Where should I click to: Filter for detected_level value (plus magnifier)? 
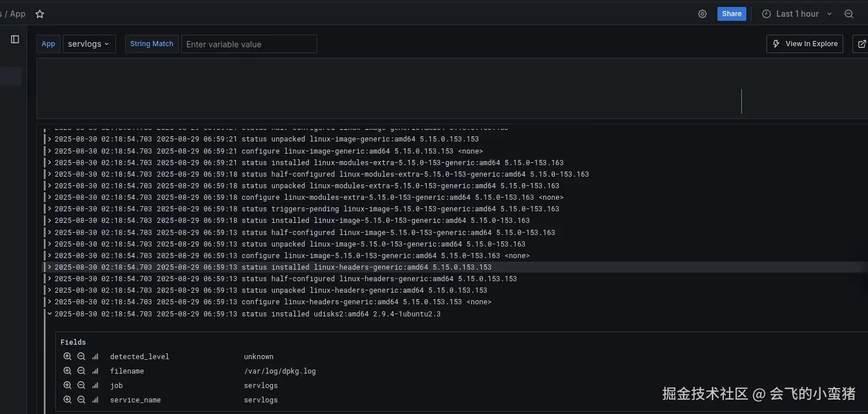tap(67, 356)
